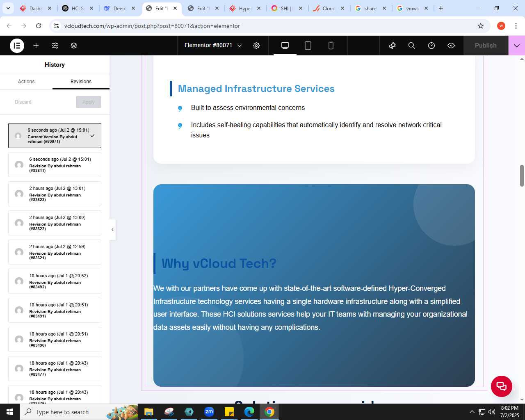
Task: Open What's New megaphone icon
Action: (x=392, y=46)
